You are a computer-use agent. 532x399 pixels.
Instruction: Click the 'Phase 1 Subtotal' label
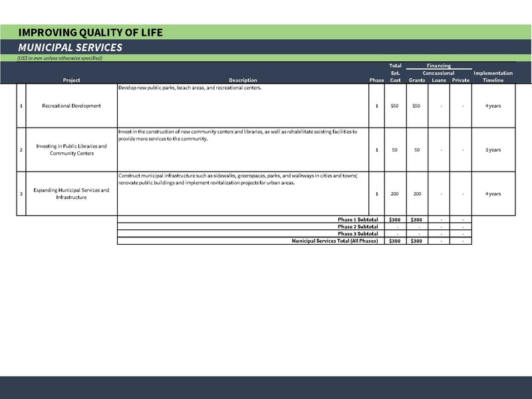pos(357,219)
